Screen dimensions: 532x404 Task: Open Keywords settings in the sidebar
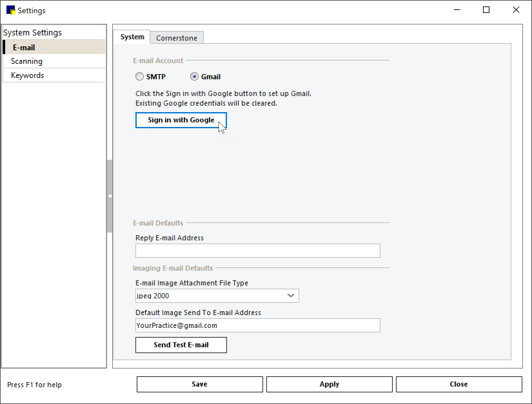pyautogui.click(x=27, y=75)
